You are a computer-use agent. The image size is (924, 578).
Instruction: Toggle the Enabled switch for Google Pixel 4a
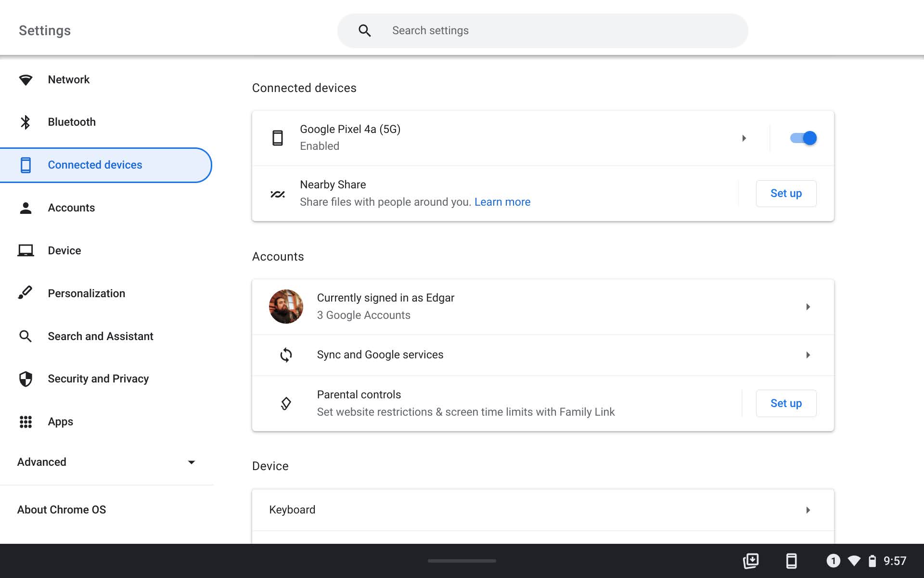click(x=802, y=138)
